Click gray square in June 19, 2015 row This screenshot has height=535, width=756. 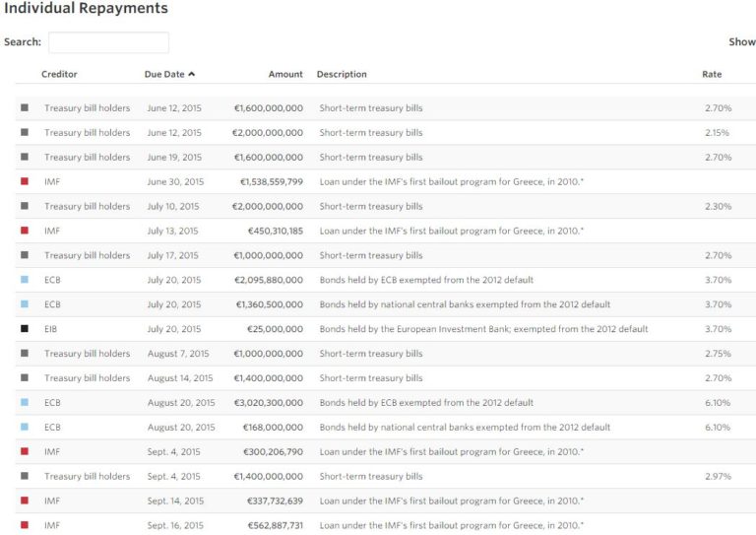point(25,157)
